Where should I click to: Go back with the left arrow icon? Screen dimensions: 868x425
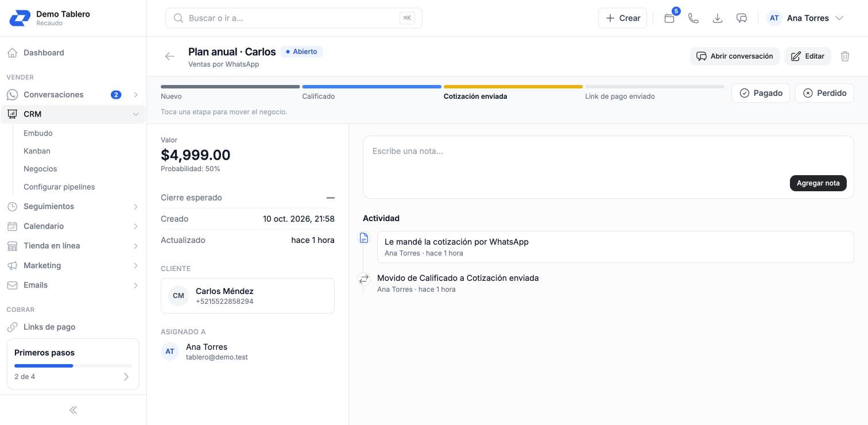[x=169, y=56]
